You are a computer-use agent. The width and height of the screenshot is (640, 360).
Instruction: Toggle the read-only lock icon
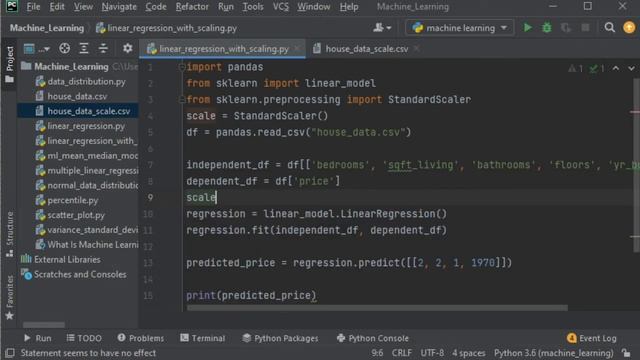pyautogui.click(x=626, y=353)
